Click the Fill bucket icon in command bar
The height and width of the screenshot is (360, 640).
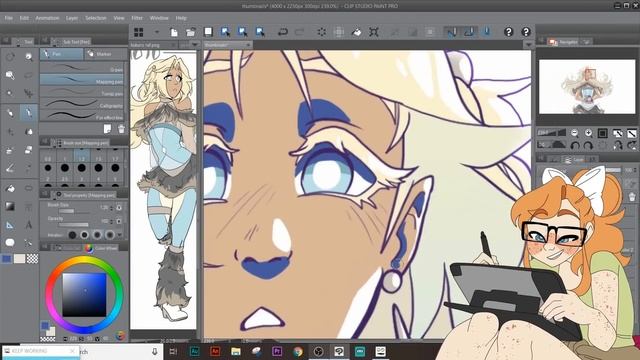[356, 32]
